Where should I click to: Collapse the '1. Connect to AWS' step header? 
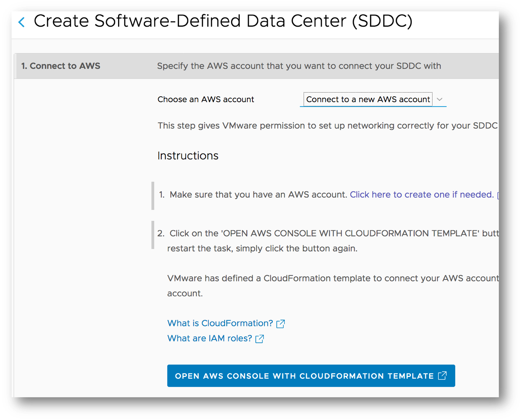60,66
